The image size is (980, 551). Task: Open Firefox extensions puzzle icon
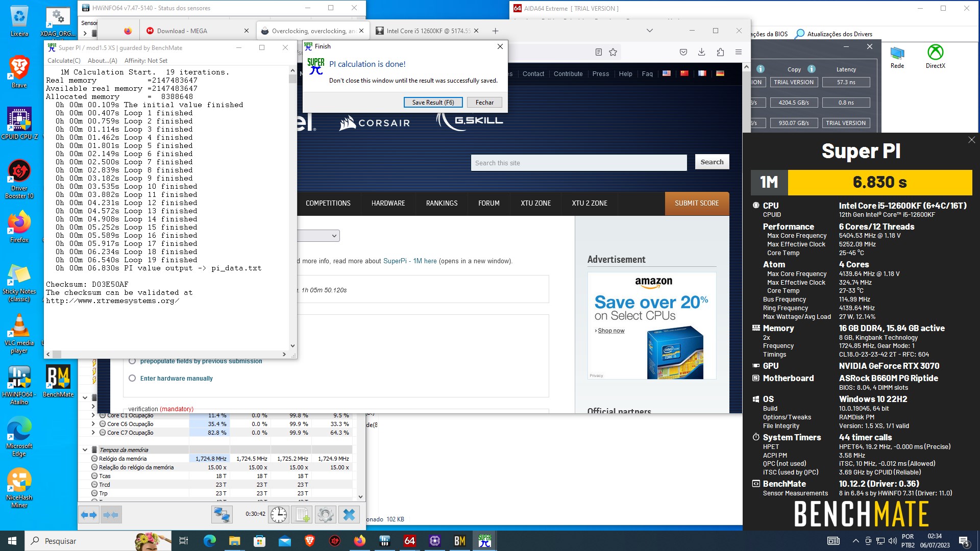tap(720, 52)
